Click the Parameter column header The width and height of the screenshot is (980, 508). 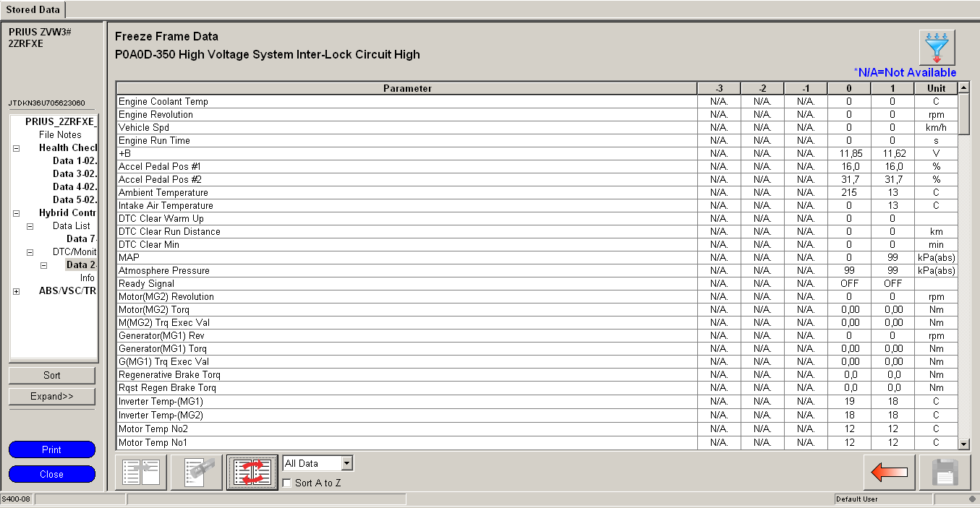406,88
